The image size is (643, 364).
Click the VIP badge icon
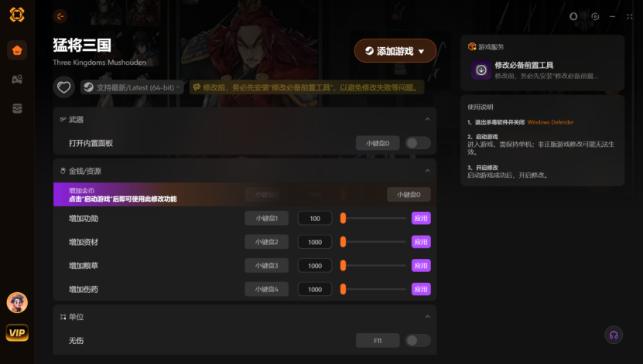[x=17, y=332]
